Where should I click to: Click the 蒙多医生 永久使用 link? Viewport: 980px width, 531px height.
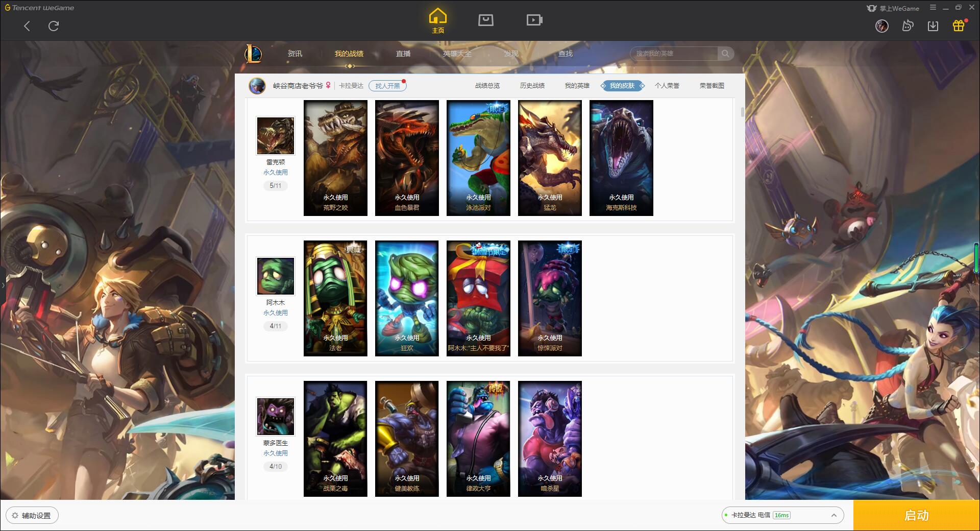276,453
